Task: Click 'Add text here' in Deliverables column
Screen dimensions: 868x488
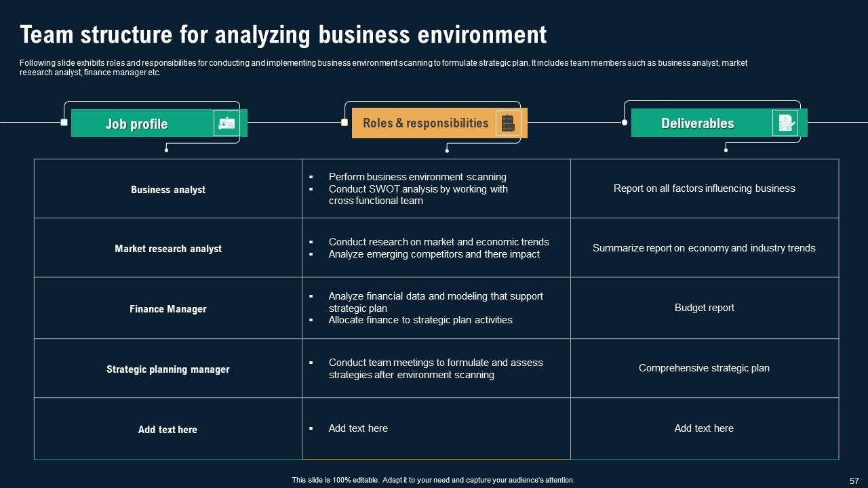Action: pos(704,428)
